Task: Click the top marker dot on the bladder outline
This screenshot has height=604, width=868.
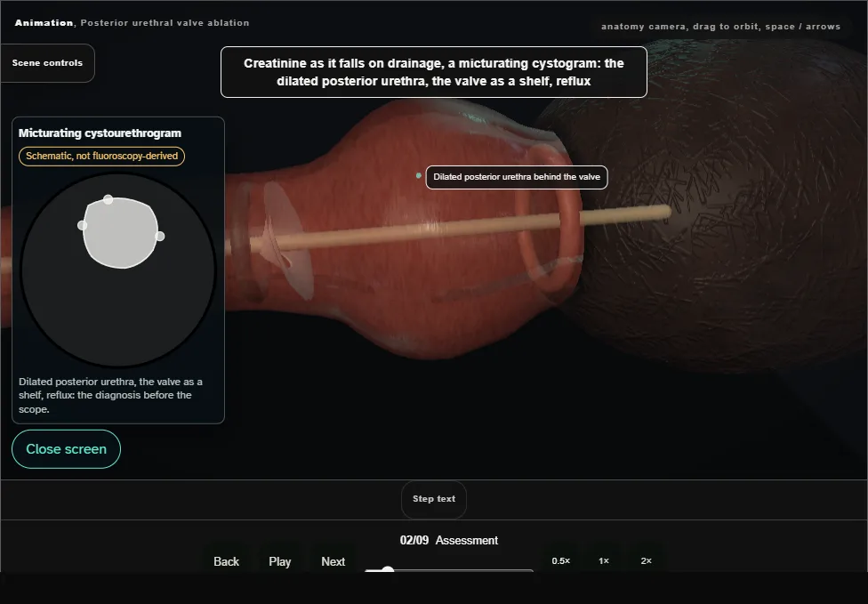Action: click(x=108, y=199)
